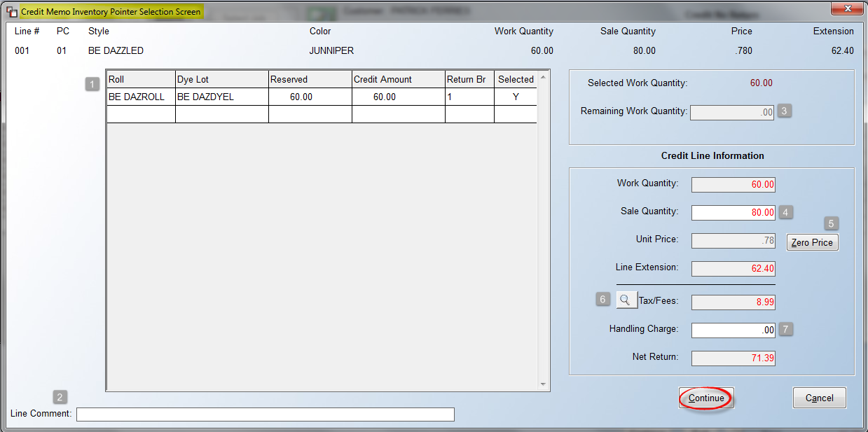
Task: Select the Return Br cell showing 1
Action: (469, 97)
